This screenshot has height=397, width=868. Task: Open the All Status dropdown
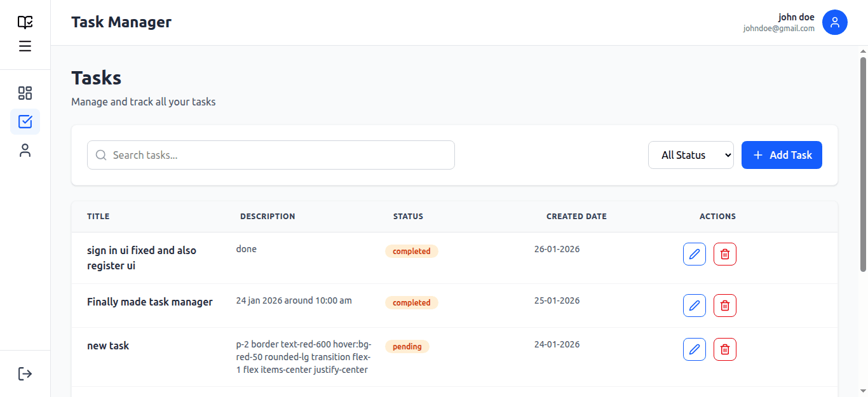691,154
